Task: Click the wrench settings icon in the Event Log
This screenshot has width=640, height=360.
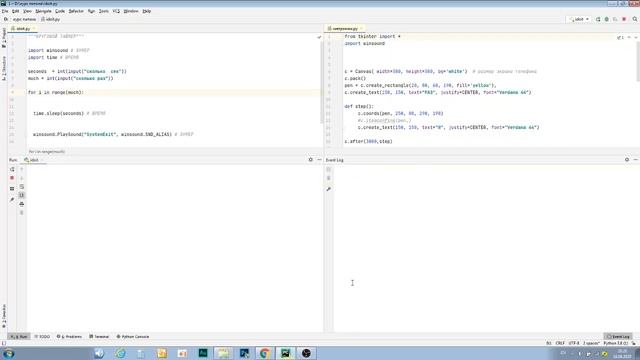Action: coord(329,189)
